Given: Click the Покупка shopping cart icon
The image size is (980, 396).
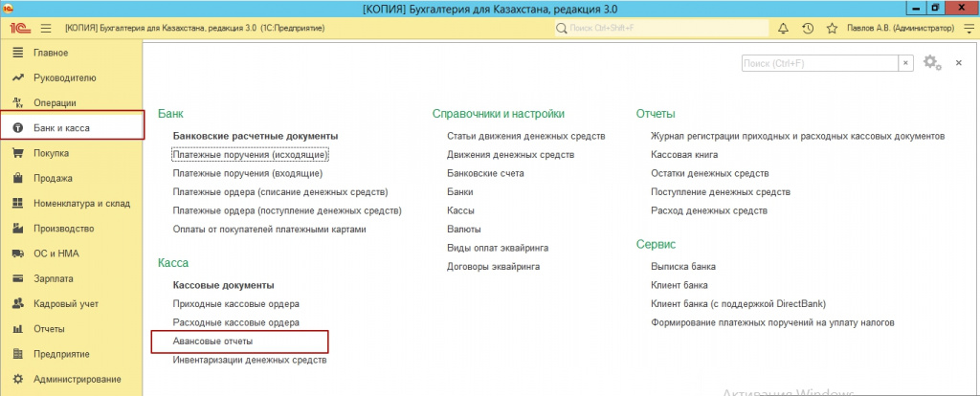Looking at the screenshot, I should point(18,153).
